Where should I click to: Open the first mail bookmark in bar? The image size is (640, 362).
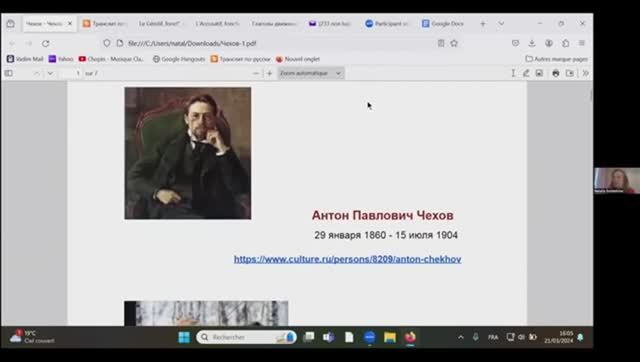pos(25,59)
